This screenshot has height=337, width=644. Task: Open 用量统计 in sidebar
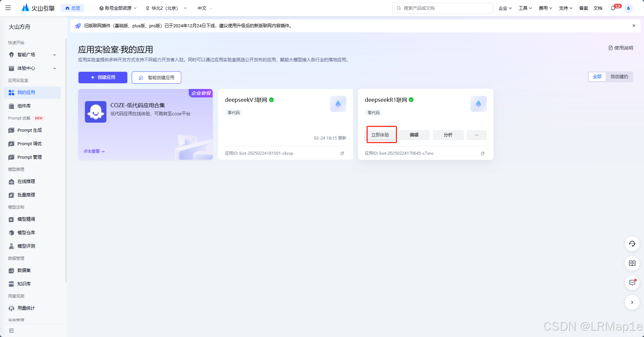32,308
